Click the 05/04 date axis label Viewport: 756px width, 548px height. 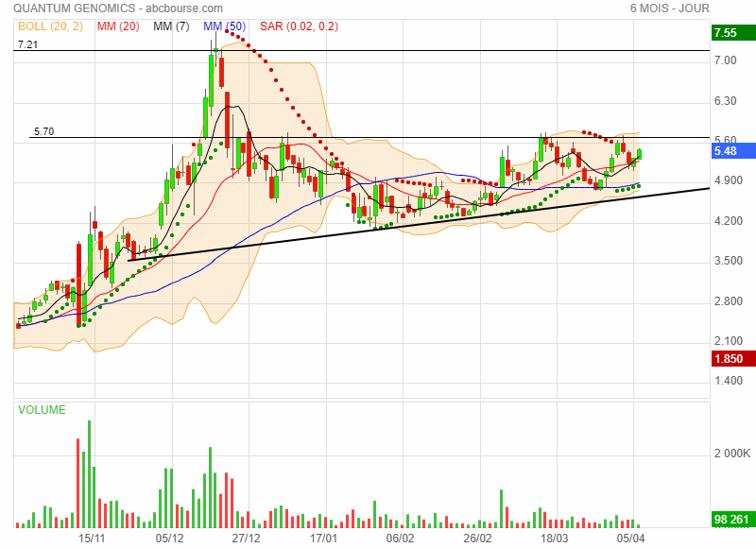pos(630,538)
